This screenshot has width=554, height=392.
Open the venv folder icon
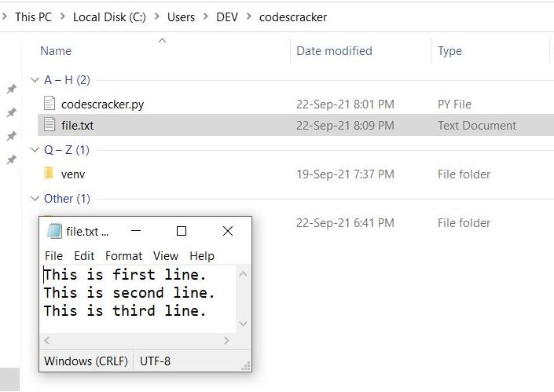(x=49, y=174)
